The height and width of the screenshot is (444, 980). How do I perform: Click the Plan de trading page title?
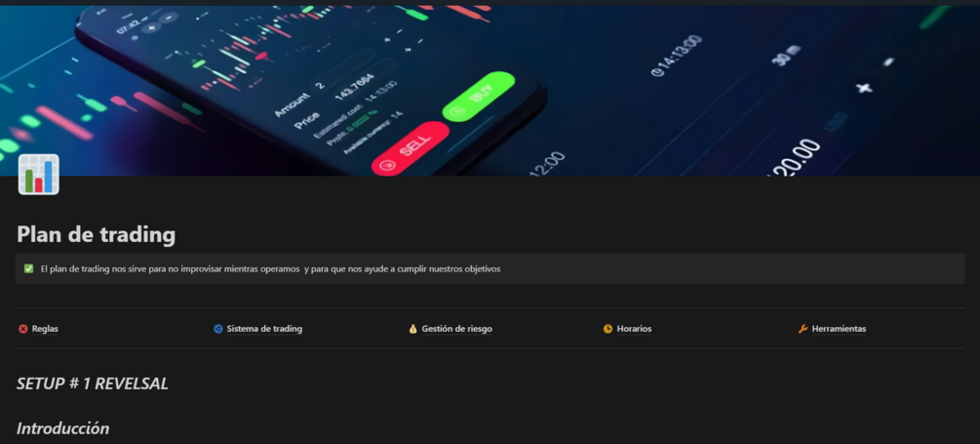click(x=97, y=235)
